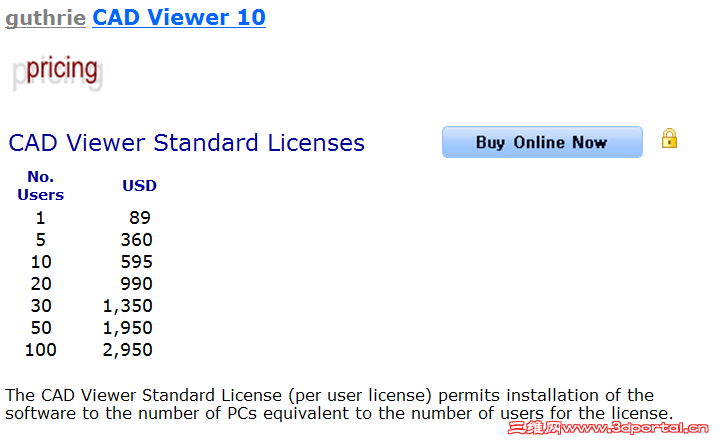Open the CAD Viewer 10 link
The image size is (728, 441).
tap(179, 18)
